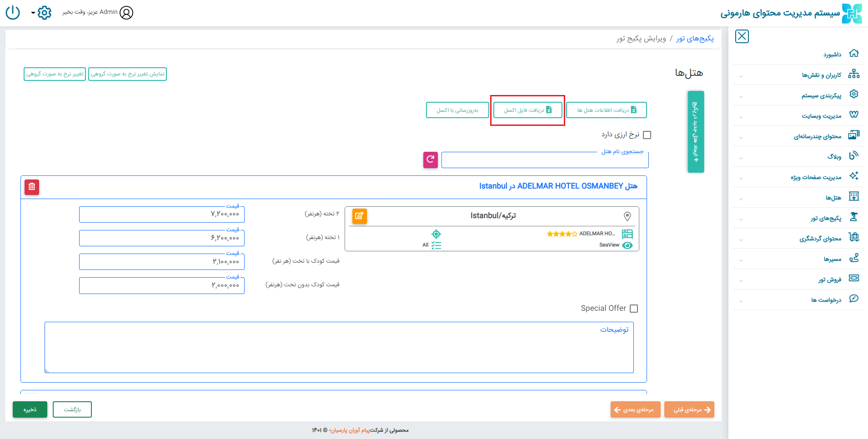This screenshot has width=868, height=439.
Task: Open the فروش تور sidebar menu item
Action: coord(829,279)
